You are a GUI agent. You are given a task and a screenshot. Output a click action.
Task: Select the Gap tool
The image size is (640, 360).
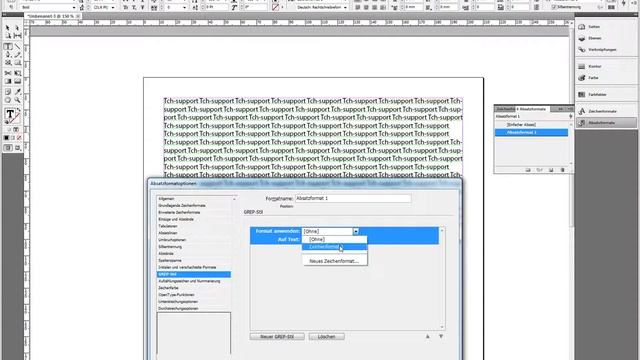pyautogui.click(x=17, y=36)
